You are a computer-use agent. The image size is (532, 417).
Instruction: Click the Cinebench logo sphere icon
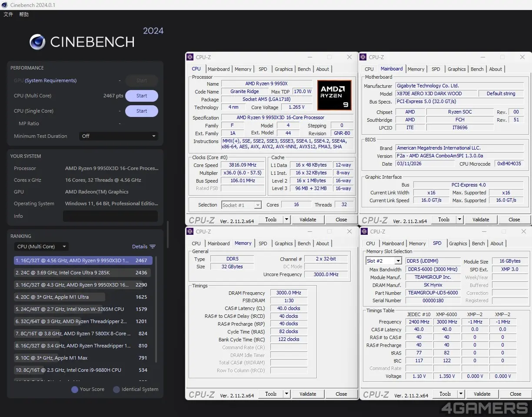click(x=37, y=42)
